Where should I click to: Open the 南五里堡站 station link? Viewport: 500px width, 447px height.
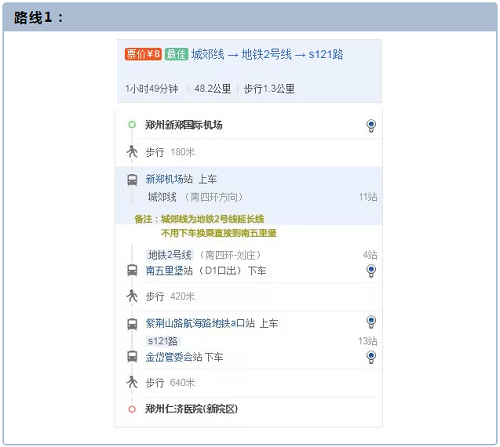(x=169, y=271)
